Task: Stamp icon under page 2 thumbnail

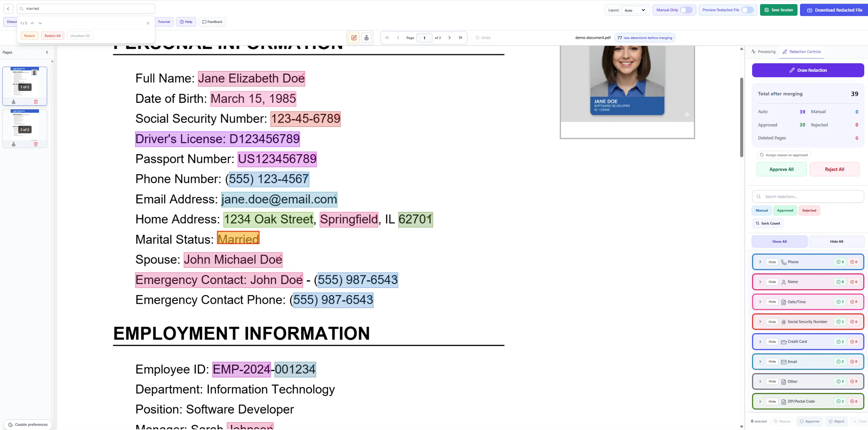Action: click(x=14, y=144)
